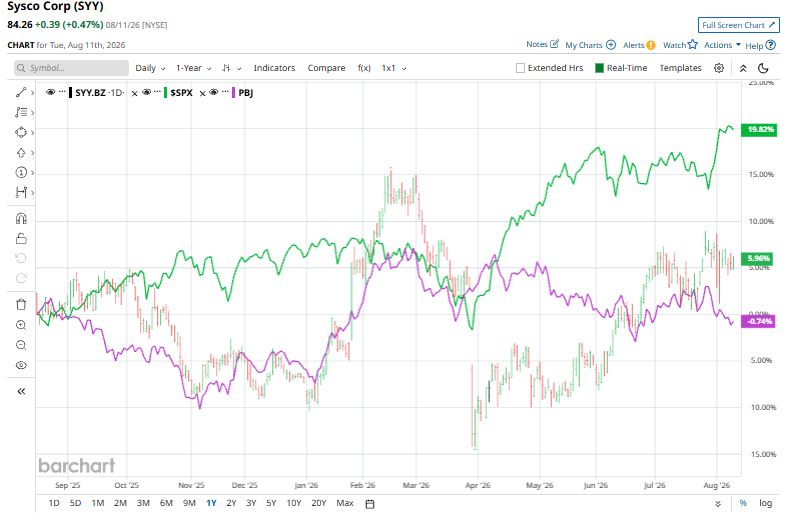Open the date range calendar icon

370,504
